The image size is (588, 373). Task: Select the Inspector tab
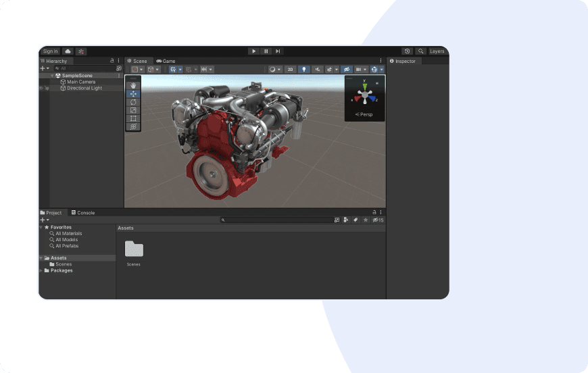[403, 61]
